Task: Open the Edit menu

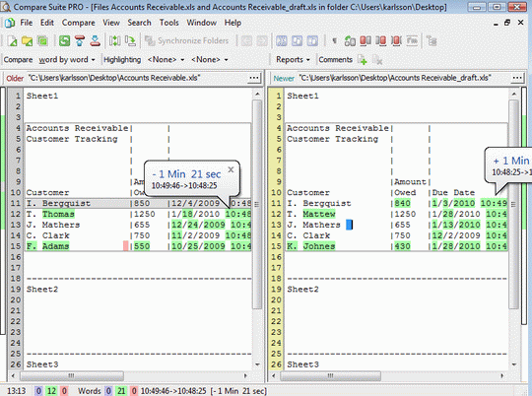Action: point(47,23)
